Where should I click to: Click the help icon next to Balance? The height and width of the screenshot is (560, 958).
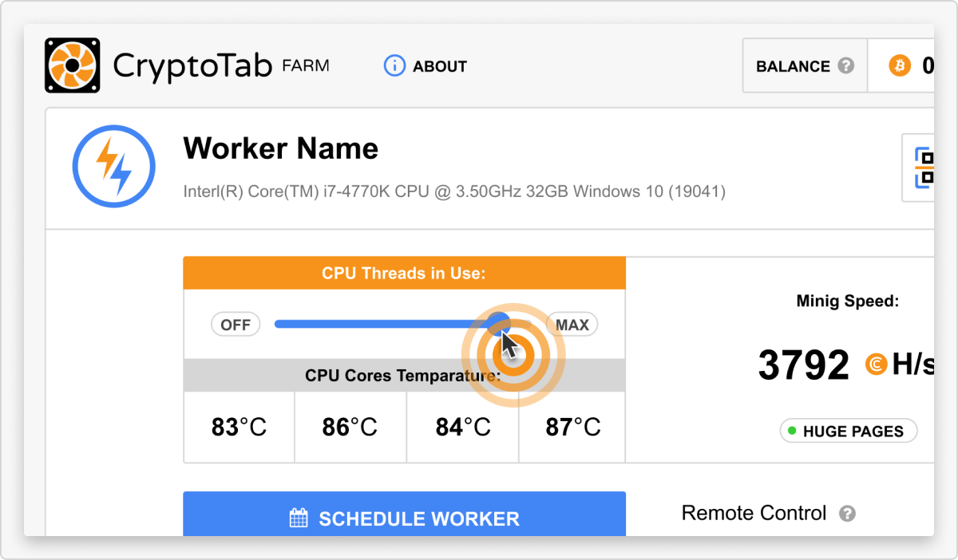846,66
